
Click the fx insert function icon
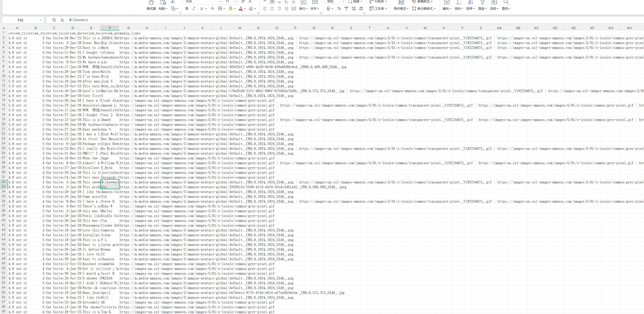pos(62,20)
